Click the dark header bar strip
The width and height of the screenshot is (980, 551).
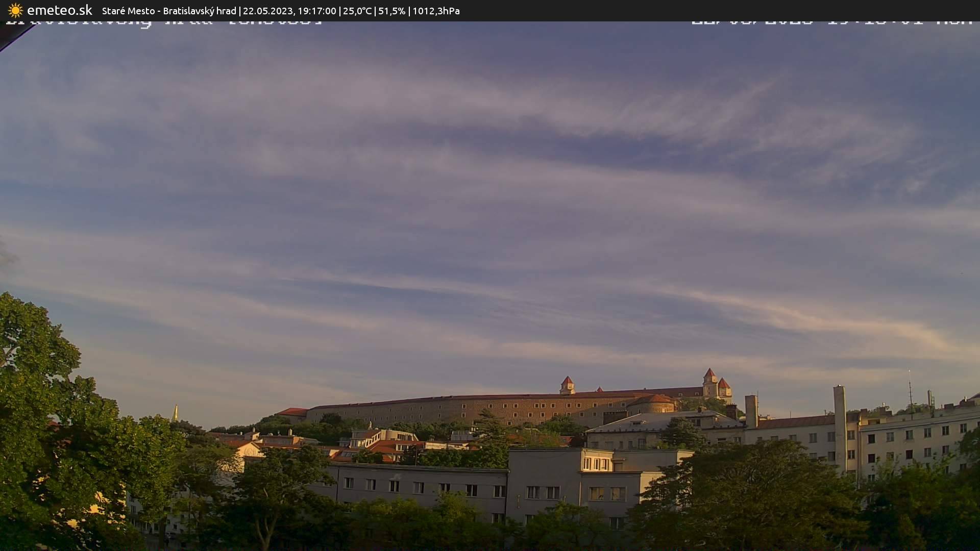(x=715, y=11)
